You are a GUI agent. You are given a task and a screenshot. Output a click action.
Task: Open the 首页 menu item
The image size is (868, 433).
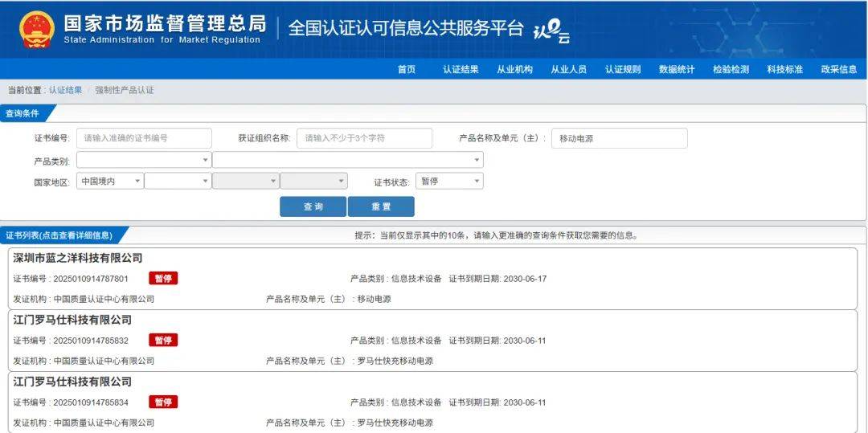point(407,70)
